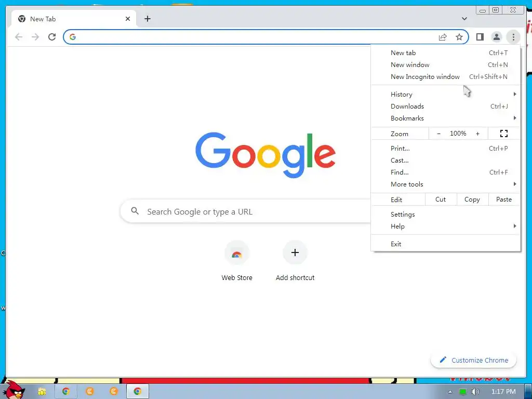The height and width of the screenshot is (399, 532).
Task: Click the Customize Chrome button
Action: click(474, 360)
